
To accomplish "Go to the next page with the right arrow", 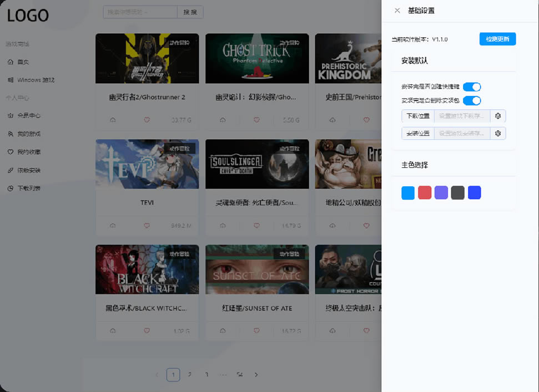I will [256, 375].
